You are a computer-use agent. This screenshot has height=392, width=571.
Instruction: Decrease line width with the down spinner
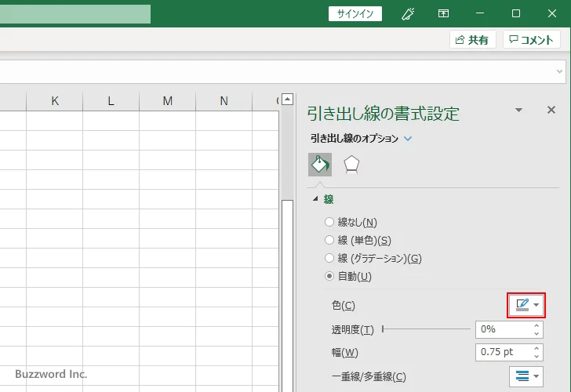[x=536, y=357]
